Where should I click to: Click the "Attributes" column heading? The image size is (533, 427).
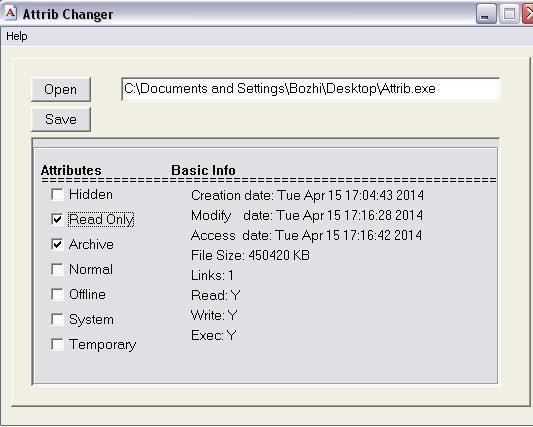[x=71, y=170]
